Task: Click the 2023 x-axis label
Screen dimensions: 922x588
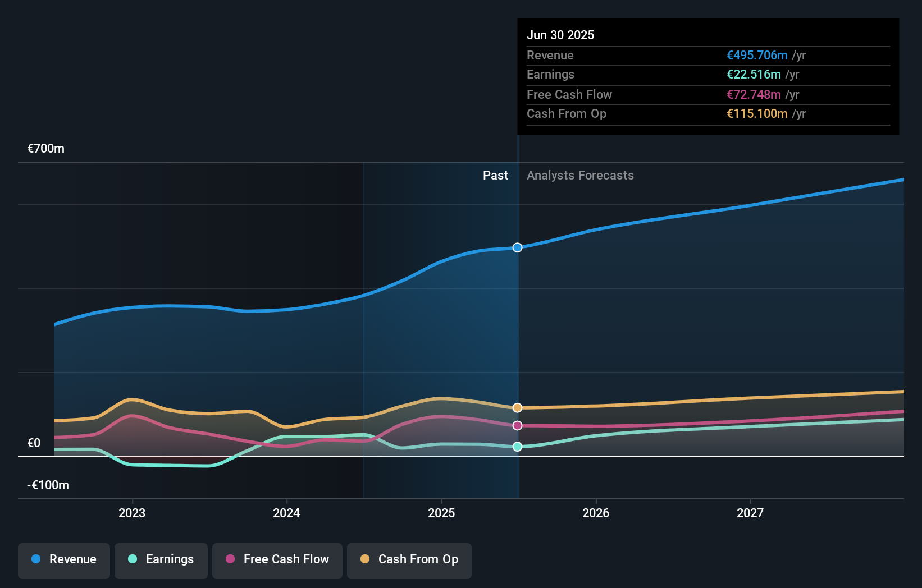Action: coord(132,513)
